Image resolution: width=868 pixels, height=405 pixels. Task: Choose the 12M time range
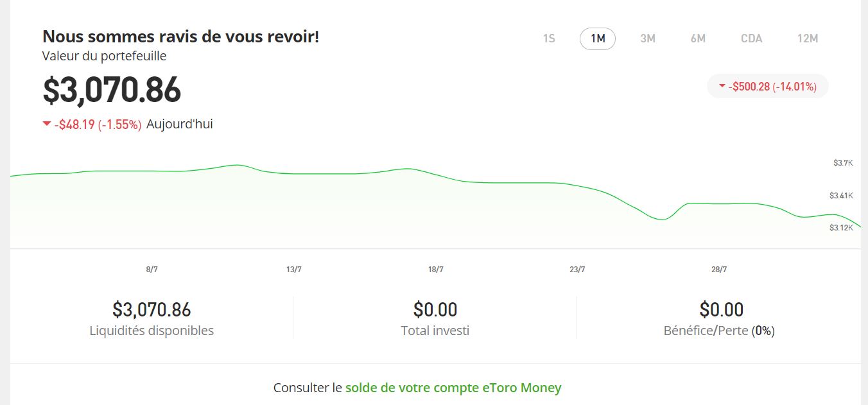point(808,39)
